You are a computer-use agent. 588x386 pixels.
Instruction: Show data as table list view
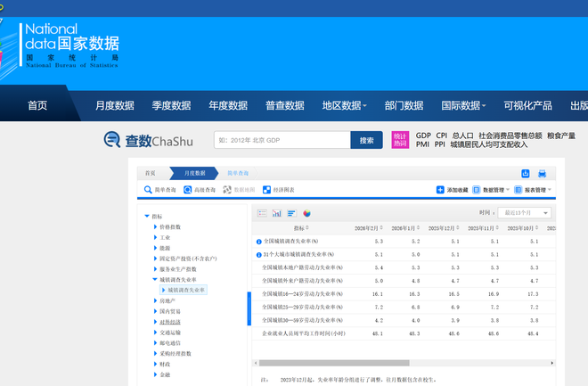[x=262, y=213]
